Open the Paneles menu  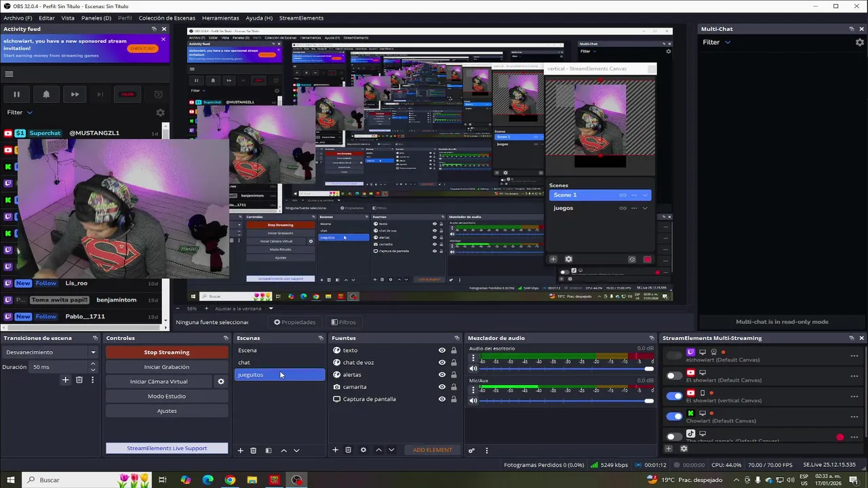point(96,18)
